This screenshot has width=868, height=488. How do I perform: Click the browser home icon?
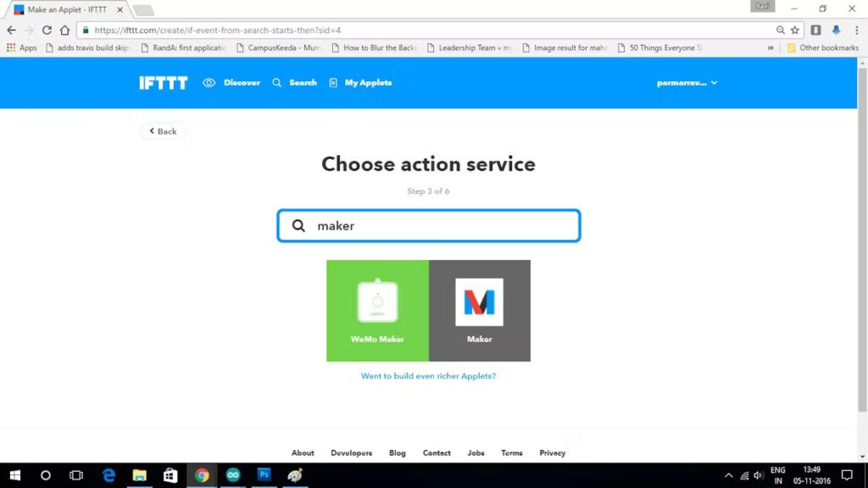coord(64,30)
